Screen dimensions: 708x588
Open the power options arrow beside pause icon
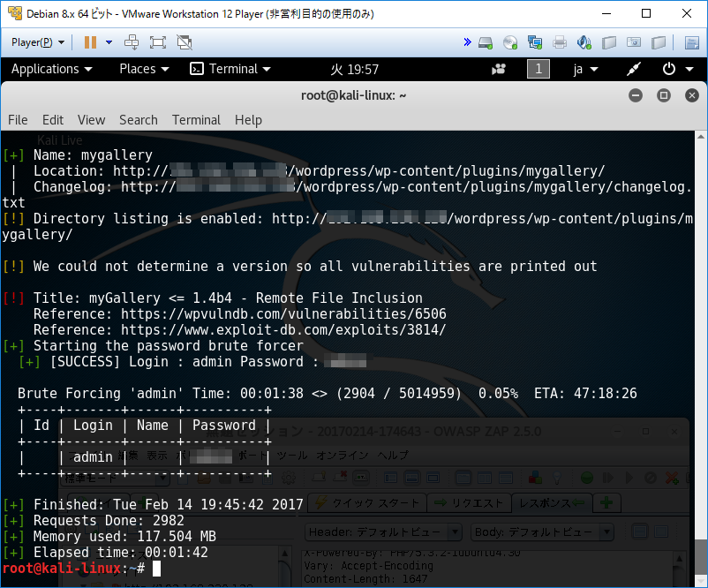109,42
